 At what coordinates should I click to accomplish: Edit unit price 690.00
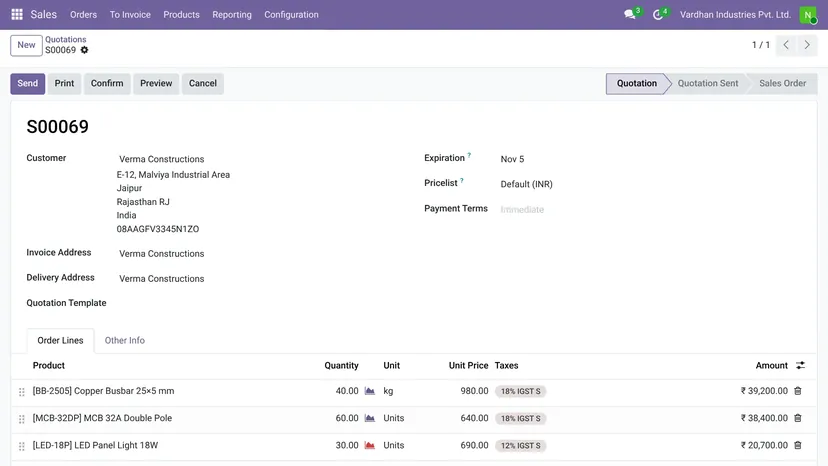tap(474, 445)
